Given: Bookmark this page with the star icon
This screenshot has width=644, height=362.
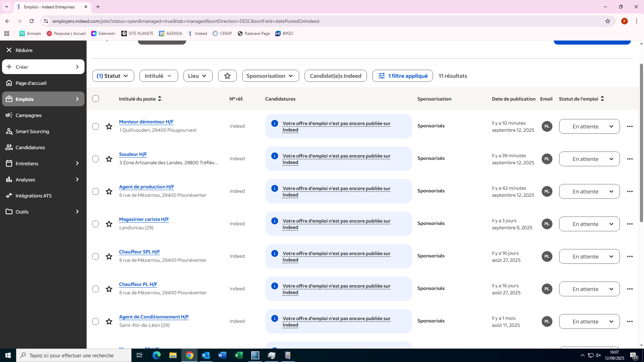Looking at the screenshot, I should click(x=608, y=21).
